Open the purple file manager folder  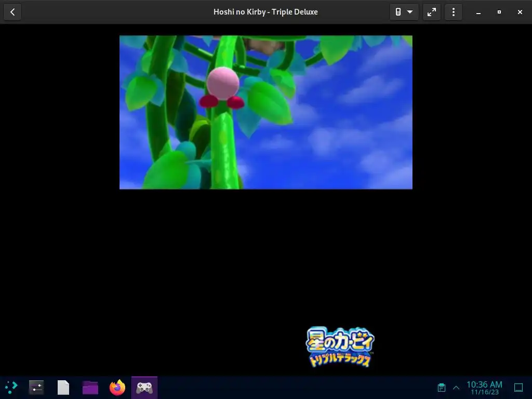click(90, 387)
